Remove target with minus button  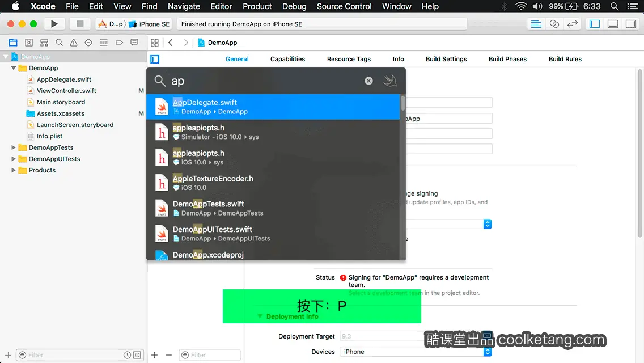[x=168, y=355]
